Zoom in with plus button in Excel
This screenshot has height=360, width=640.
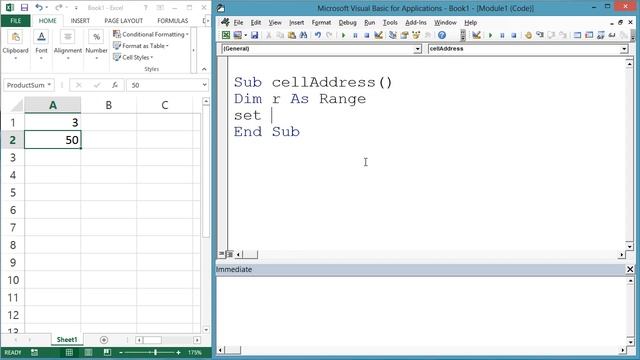(178, 352)
